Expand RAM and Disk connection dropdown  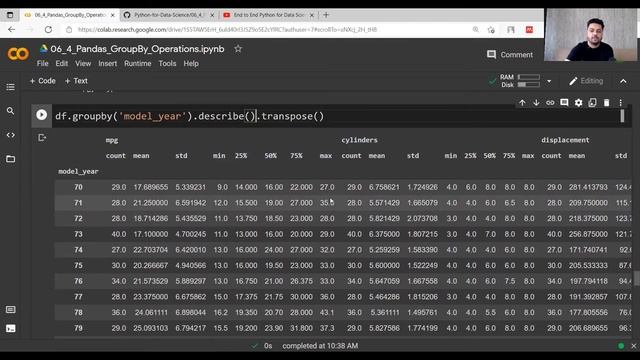549,81
